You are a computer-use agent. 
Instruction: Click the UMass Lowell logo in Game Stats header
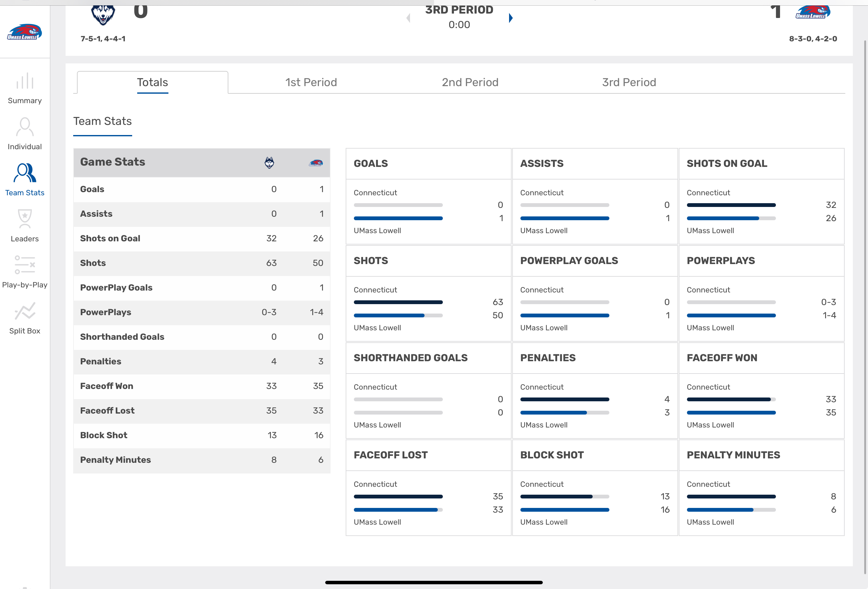click(x=316, y=163)
